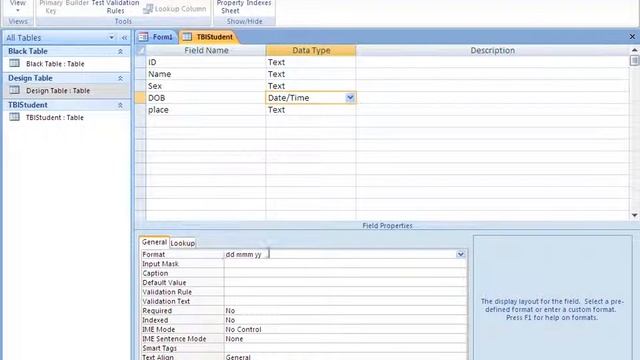The image size is (640, 360).
Task: Click the Description column header
Action: [x=493, y=50]
